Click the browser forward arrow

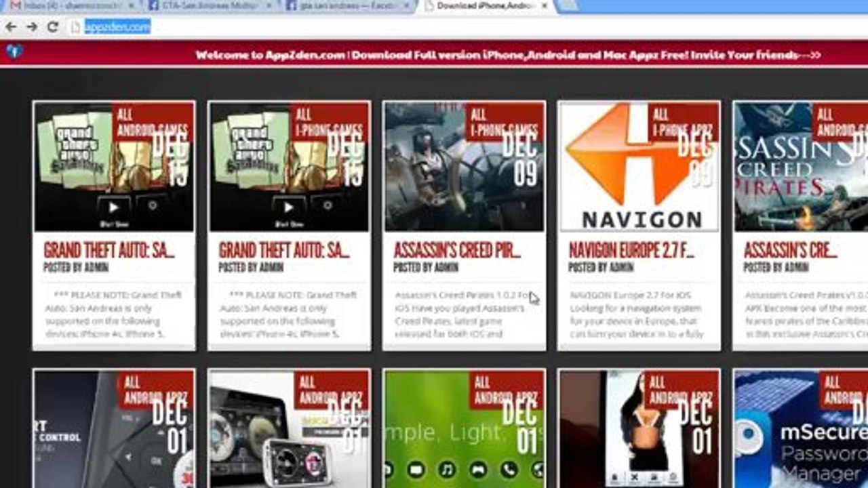tap(31, 27)
